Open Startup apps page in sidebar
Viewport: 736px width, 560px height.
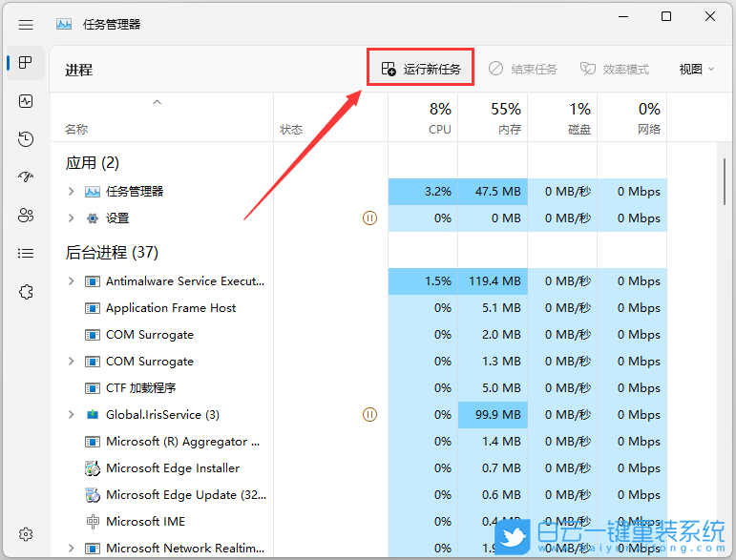tap(26, 176)
